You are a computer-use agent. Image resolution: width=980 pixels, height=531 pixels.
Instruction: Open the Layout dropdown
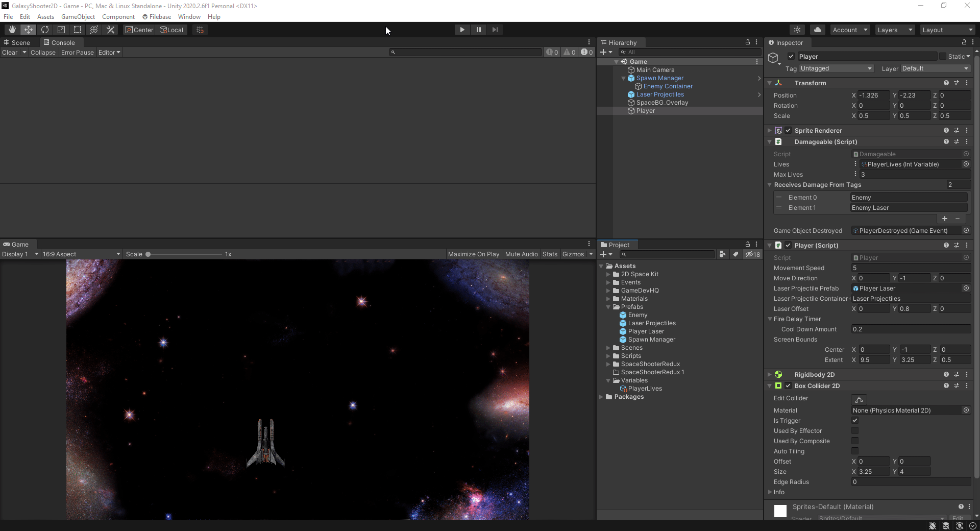(948, 30)
